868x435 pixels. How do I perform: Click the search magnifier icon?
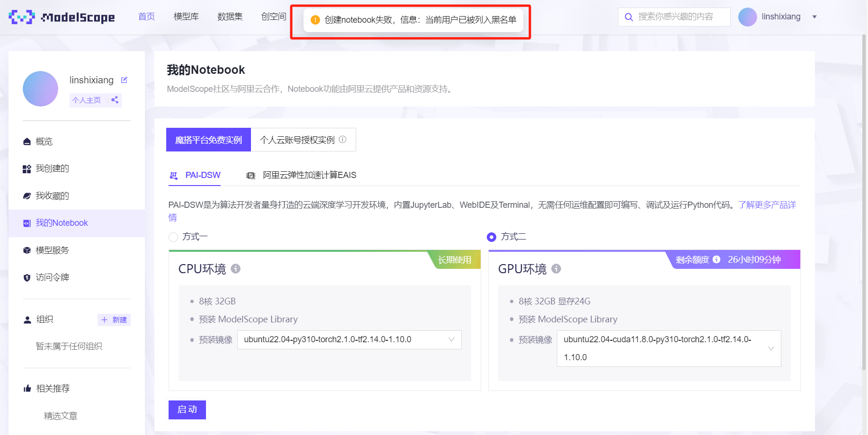coord(629,17)
